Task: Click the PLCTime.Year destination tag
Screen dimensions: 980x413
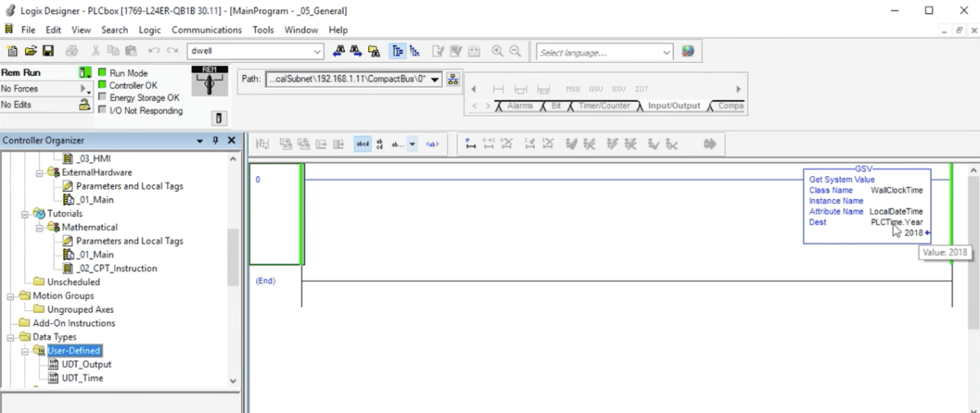Action: (897, 222)
